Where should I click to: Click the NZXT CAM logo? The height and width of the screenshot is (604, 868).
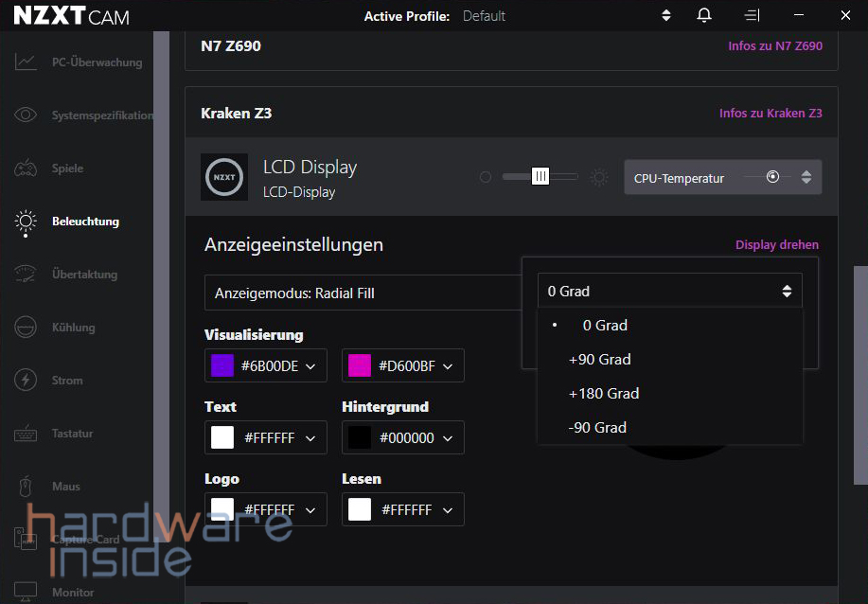pos(71,15)
